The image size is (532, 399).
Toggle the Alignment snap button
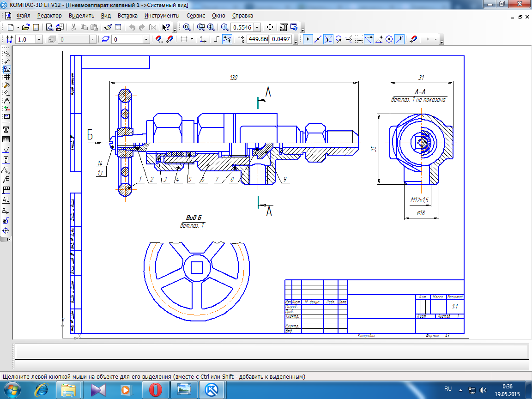(369, 39)
